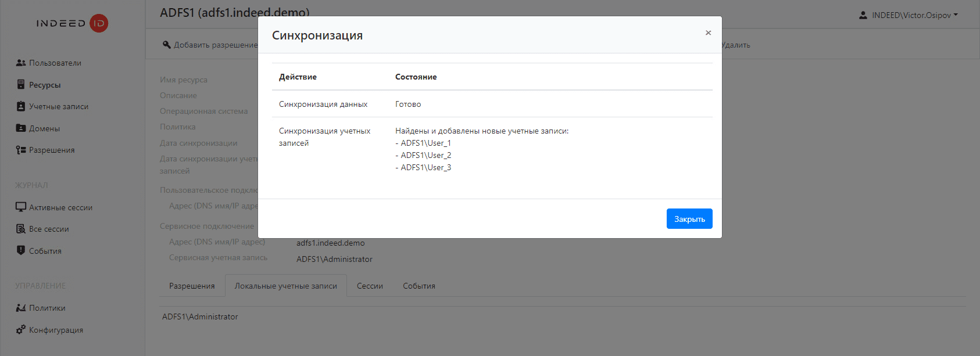
Task: Switch to the Разрешения tab
Action: click(x=192, y=286)
